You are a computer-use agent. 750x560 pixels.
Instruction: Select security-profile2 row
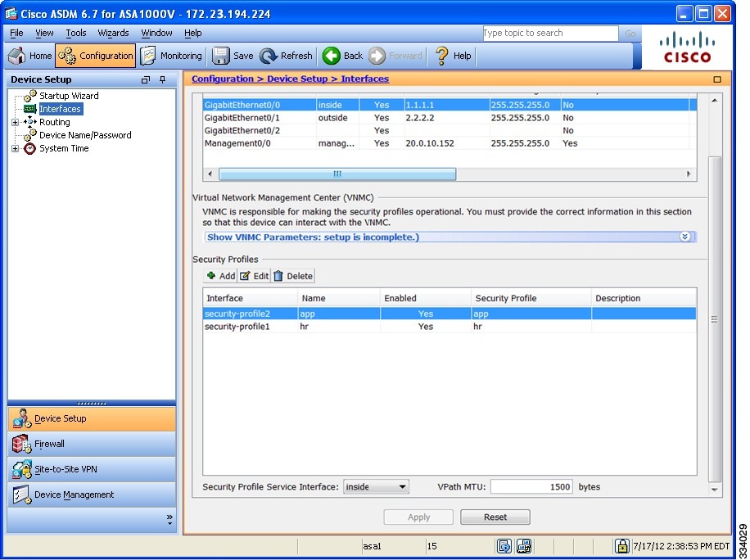click(x=450, y=314)
